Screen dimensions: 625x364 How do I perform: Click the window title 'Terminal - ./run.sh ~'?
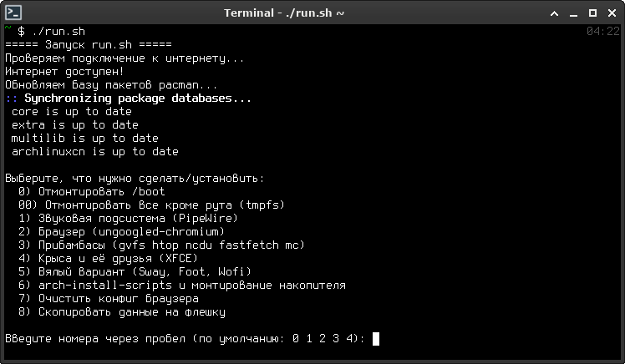pyautogui.click(x=284, y=13)
